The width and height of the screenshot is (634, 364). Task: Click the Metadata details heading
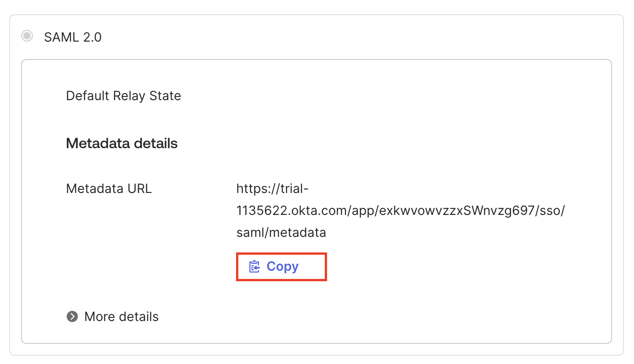click(122, 144)
